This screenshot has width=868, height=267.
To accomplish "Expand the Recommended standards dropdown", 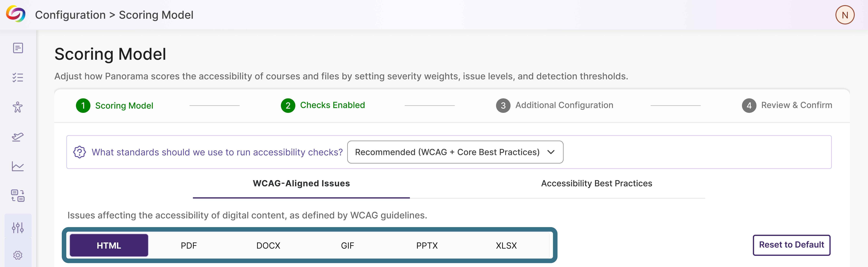I will (455, 152).
